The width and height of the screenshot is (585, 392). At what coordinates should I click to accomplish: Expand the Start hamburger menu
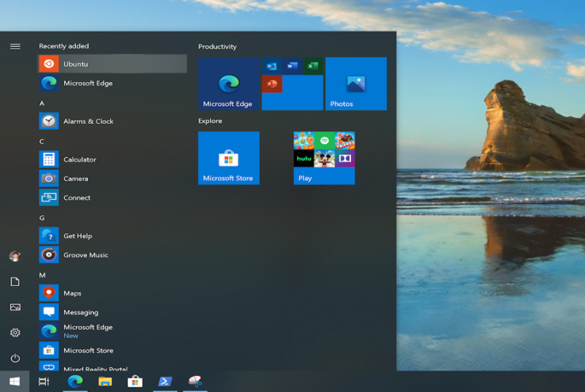15,46
